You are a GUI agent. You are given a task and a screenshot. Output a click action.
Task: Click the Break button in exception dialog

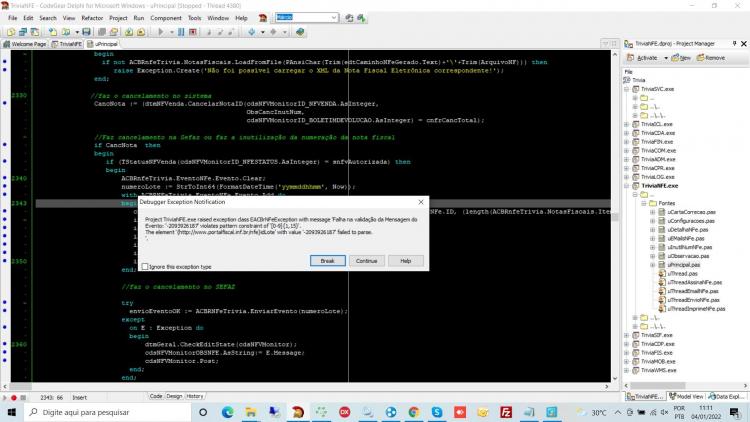click(328, 261)
